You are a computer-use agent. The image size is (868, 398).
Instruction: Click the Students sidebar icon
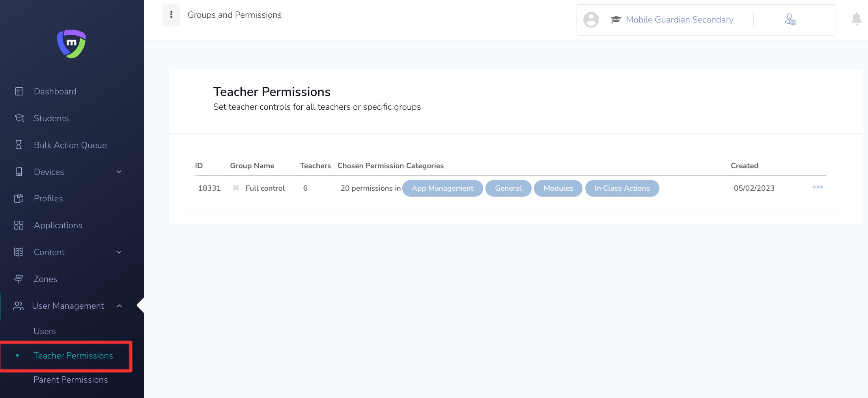coord(19,118)
